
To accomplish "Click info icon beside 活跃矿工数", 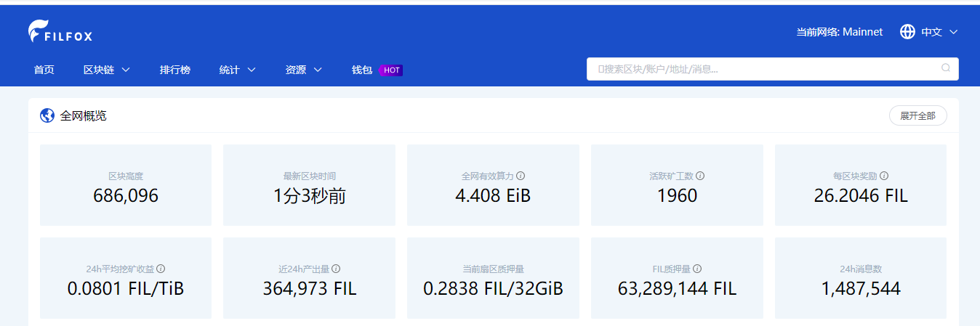I will click(x=699, y=176).
